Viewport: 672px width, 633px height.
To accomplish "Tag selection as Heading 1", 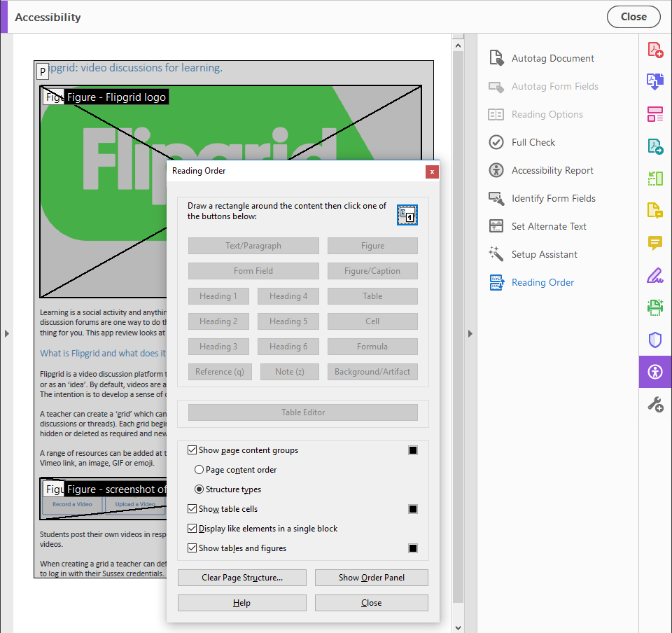I will click(218, 296).
